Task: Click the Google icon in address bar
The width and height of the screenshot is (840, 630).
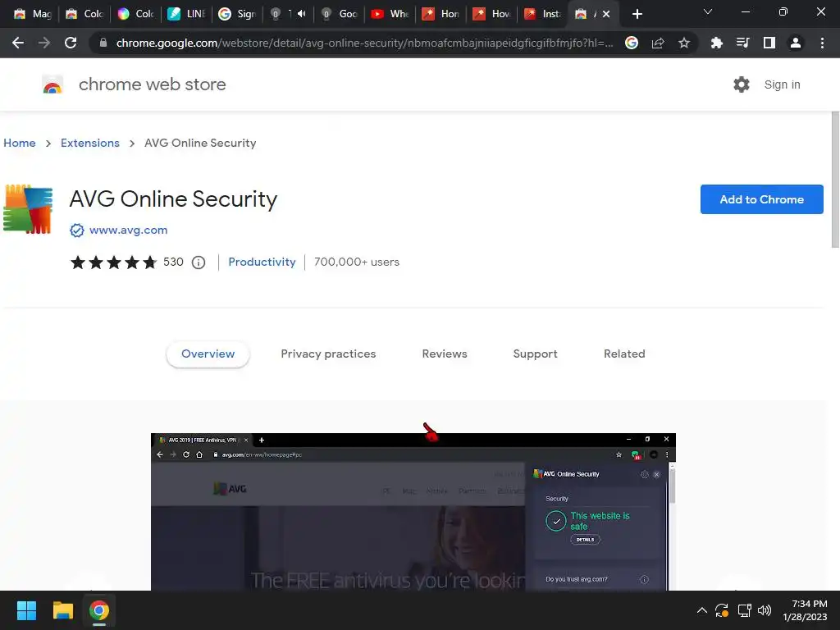Action: 632,43
